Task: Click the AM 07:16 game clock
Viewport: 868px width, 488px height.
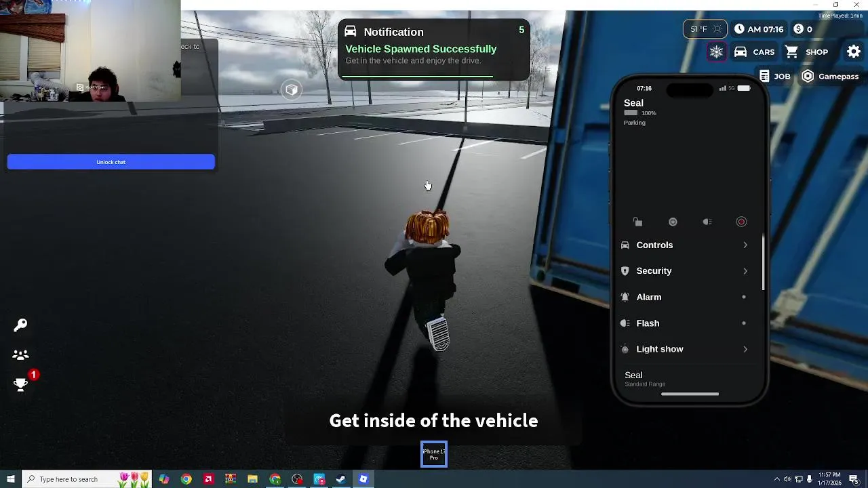Action: (x=759, y=29)
